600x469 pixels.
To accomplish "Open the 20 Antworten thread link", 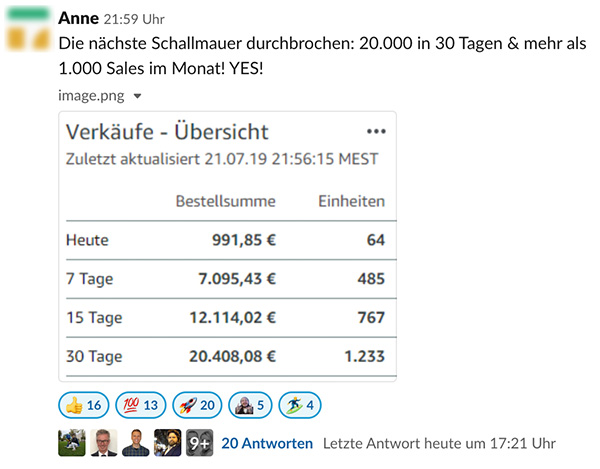I will coord(267,443).
